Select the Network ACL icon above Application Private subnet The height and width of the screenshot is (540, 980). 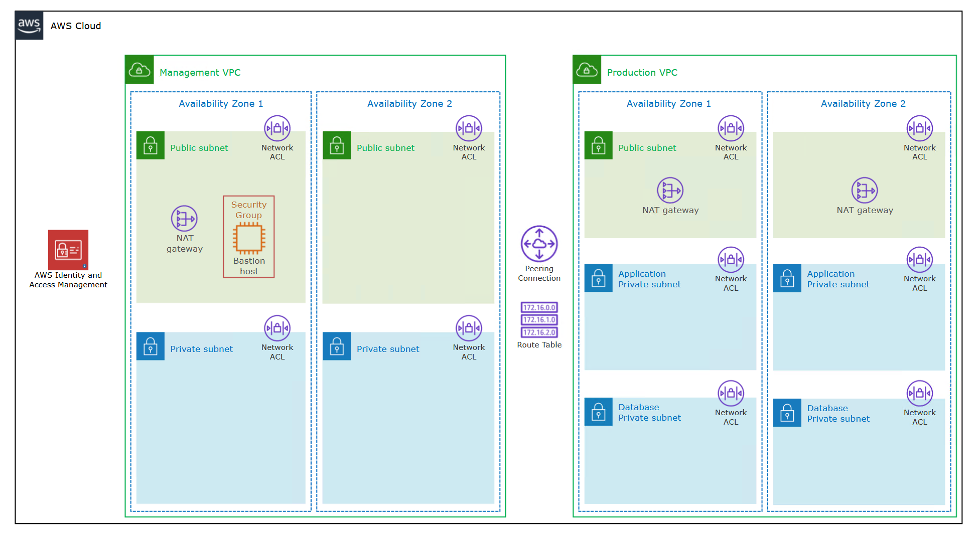pyautogui.click(x=731, y=259)
